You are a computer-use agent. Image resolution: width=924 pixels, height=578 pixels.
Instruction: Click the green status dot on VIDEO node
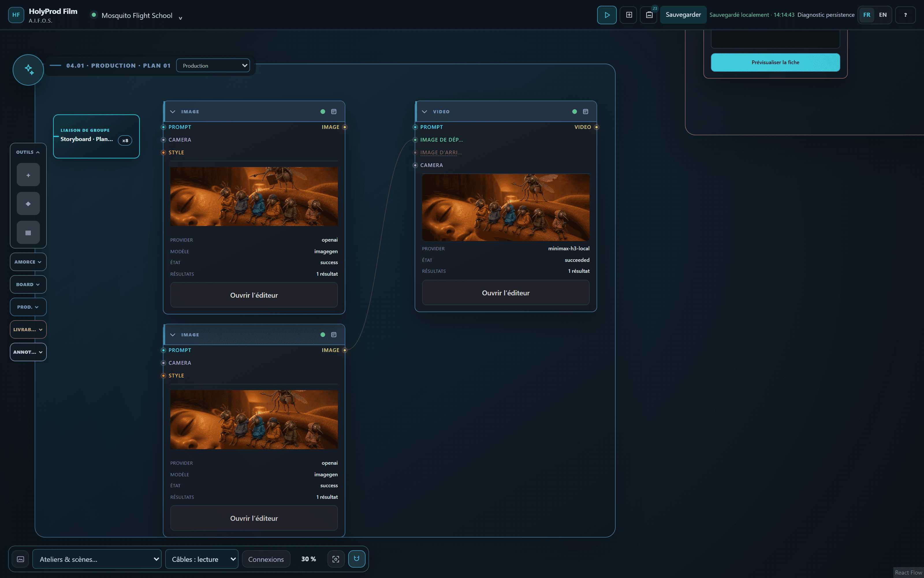point(574,112)
